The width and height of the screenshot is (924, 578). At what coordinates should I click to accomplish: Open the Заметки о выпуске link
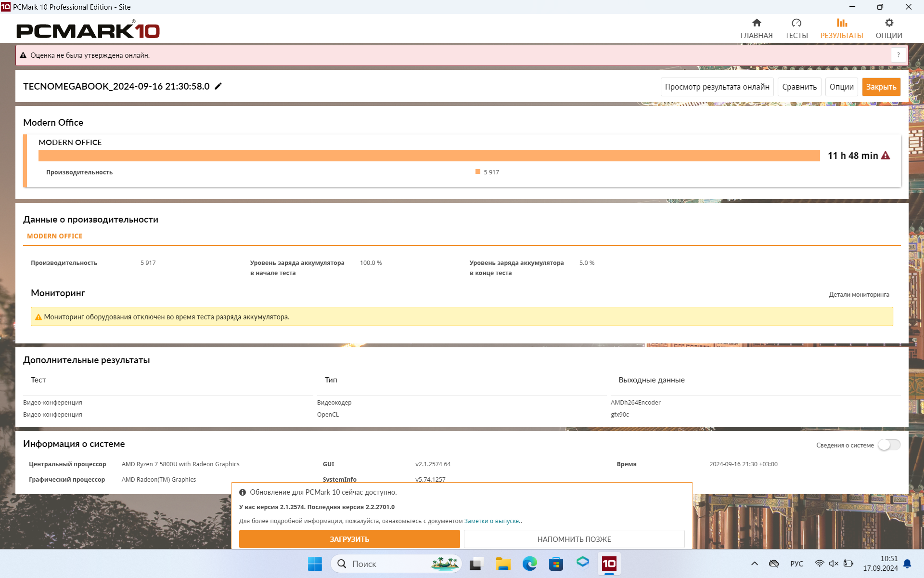point(491,521)
